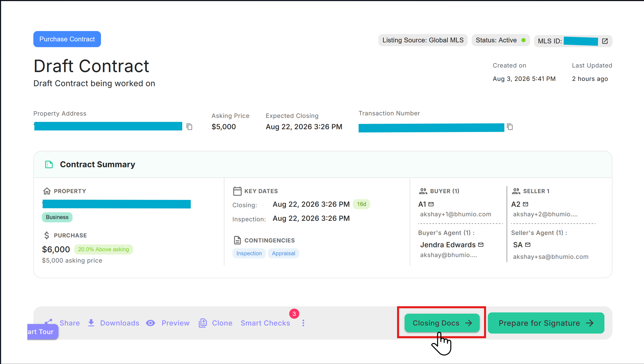Click the $6,000 purchase price
The image size is (644, 364).
tap(56, 249)
